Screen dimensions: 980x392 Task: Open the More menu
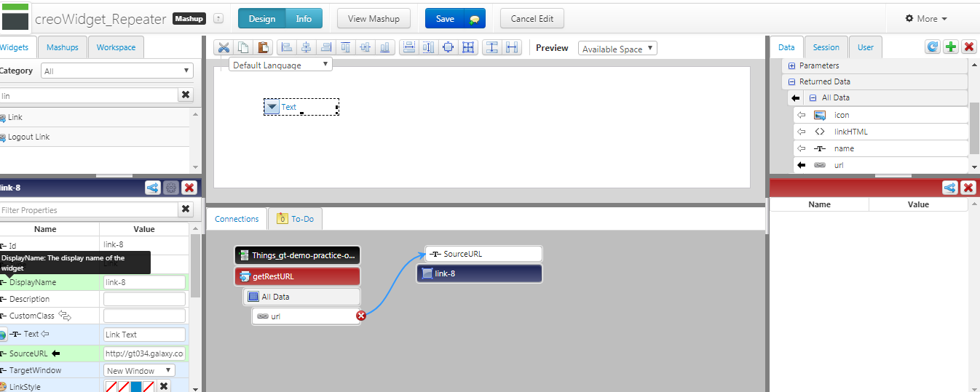pyautogui.click(x=926, y=19)
